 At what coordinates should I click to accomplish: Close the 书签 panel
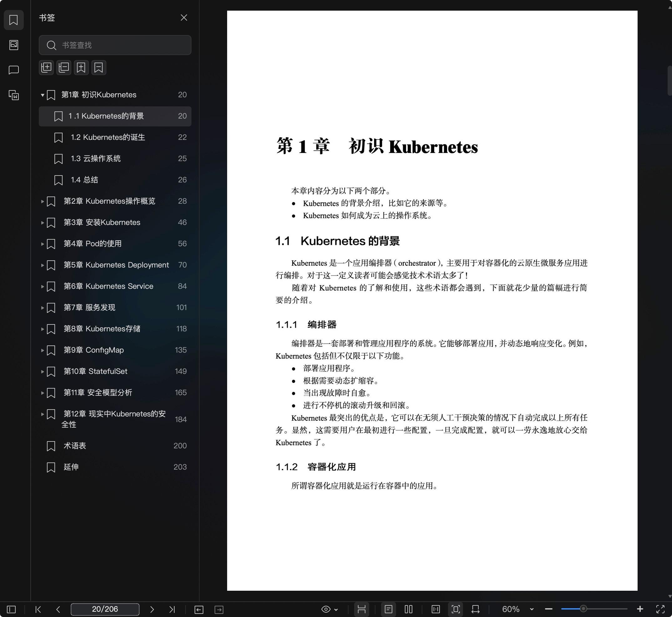[184, 18]
